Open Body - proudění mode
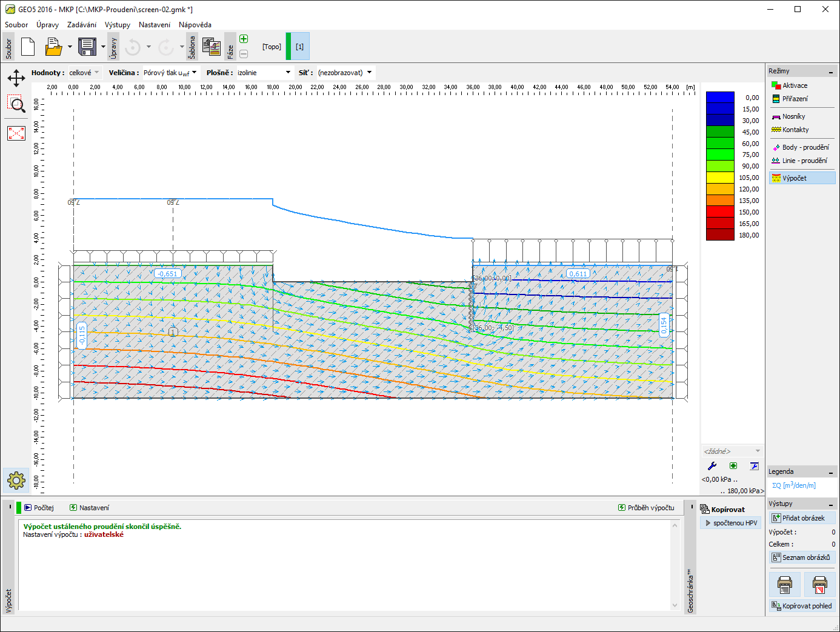The image size is (840, 632). [x=800, y=147]
